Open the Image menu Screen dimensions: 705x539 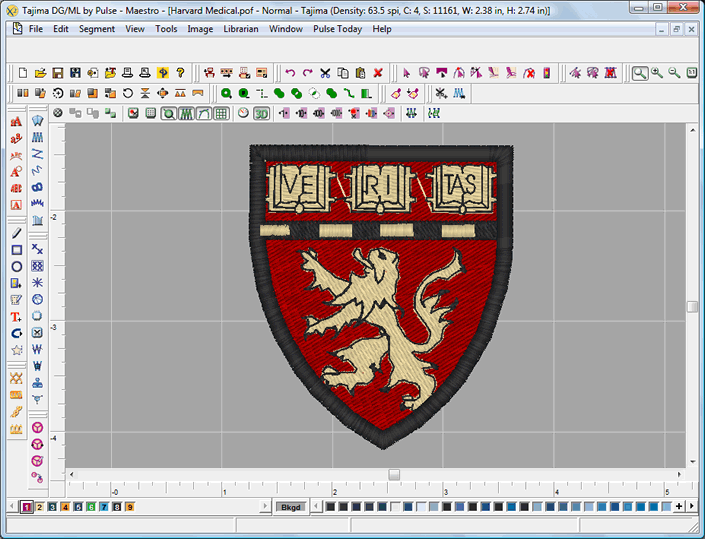click(200, 29)
